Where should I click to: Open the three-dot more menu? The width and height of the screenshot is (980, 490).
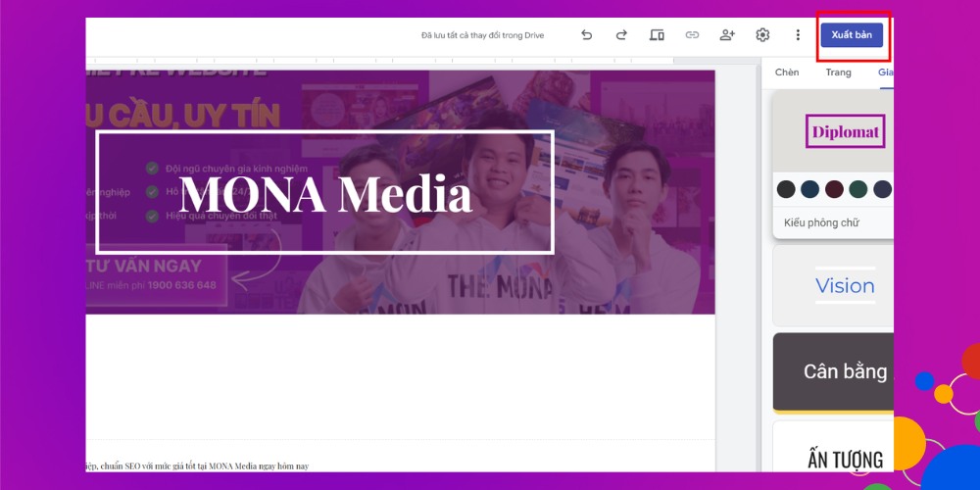(798, 35)
